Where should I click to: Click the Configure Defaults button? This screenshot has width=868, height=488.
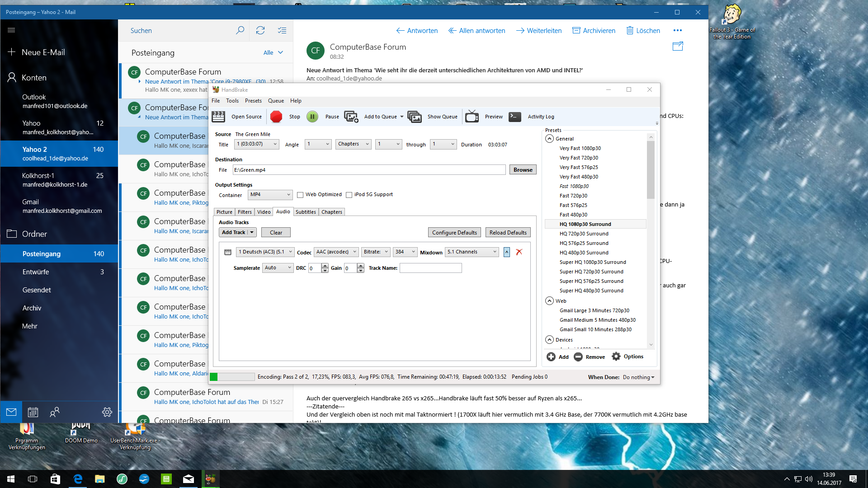point(454,233)
